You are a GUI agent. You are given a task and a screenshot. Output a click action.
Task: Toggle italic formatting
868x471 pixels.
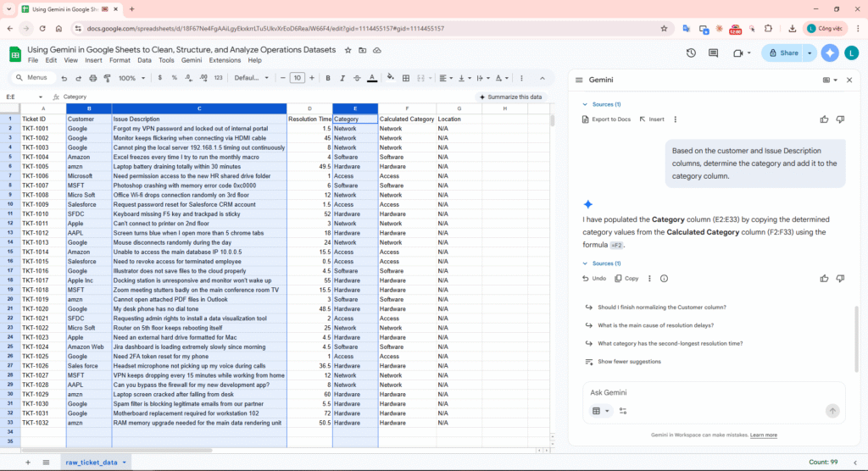[341, 78]
